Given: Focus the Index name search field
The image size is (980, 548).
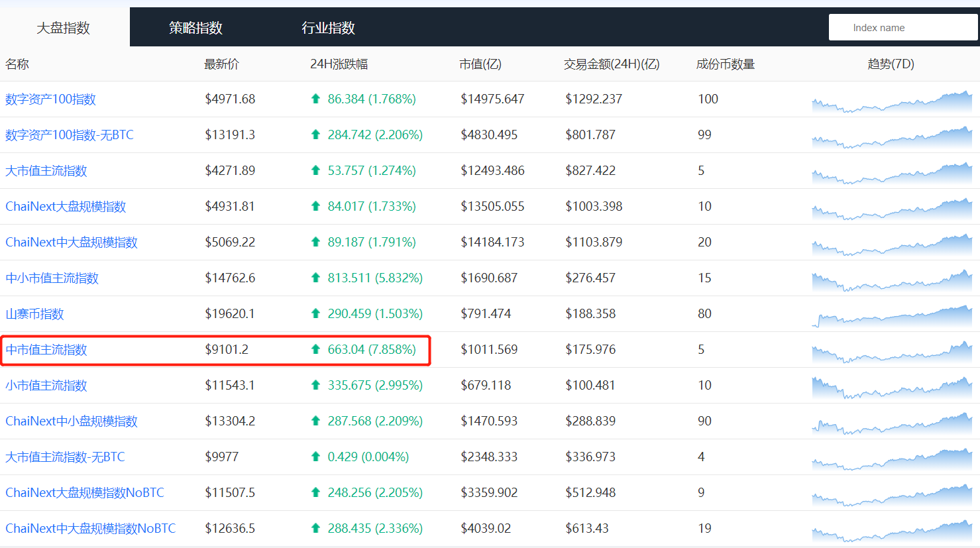Looking at the screenshot, I should pyautogui.click(x=903, y=28).
